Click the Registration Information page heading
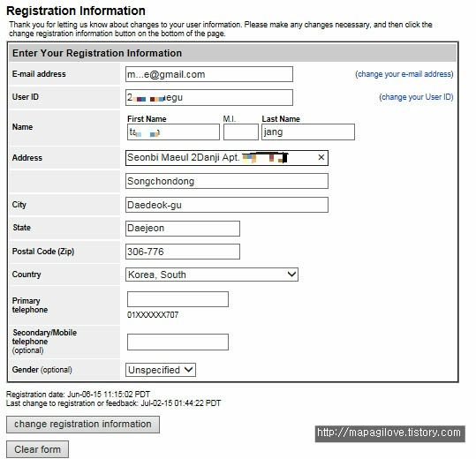 click(76, 11)
